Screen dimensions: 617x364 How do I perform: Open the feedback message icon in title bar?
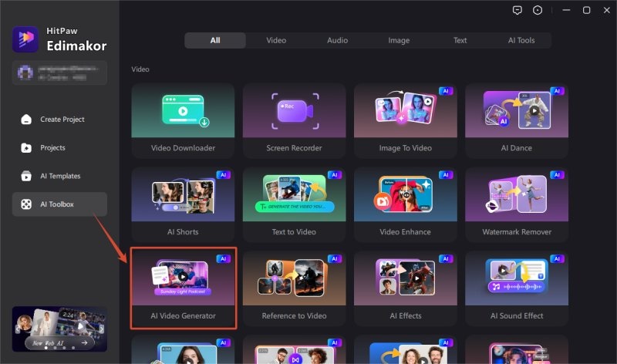click(x=518, y=10)
